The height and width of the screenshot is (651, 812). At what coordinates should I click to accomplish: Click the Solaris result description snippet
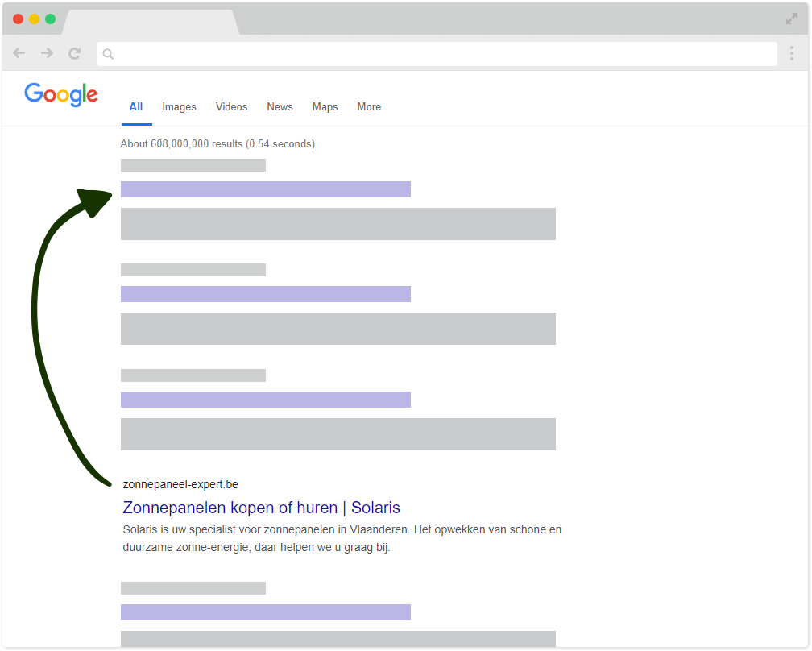tap(342, 538)
